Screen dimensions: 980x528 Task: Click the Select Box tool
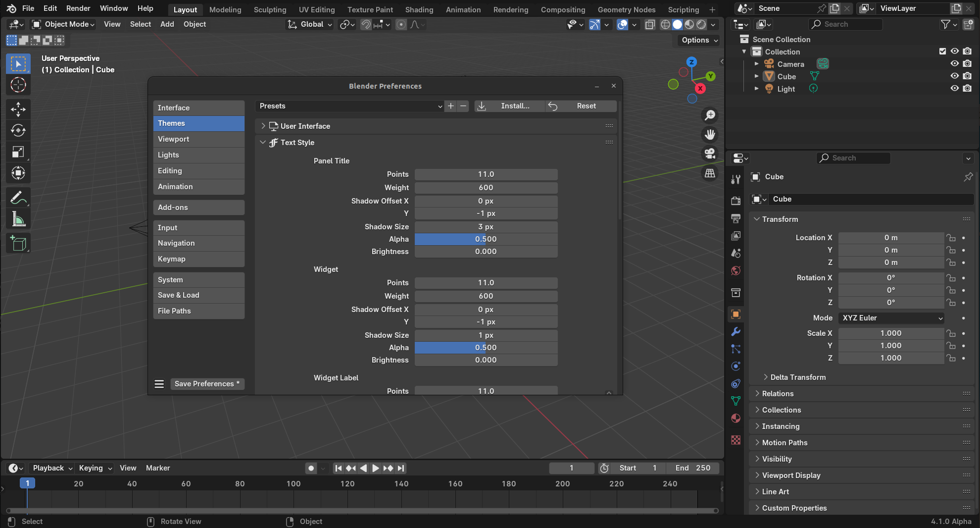coord(18,64)
